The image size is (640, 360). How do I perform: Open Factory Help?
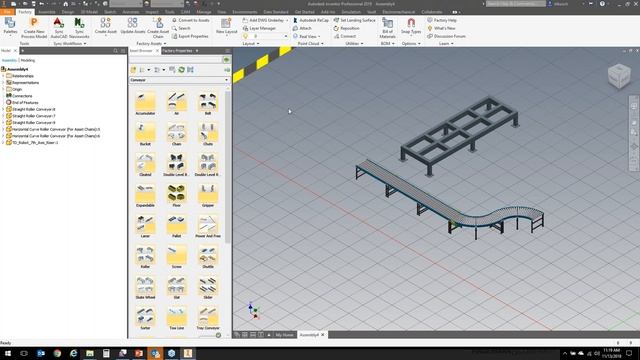(x=442, y=20)
